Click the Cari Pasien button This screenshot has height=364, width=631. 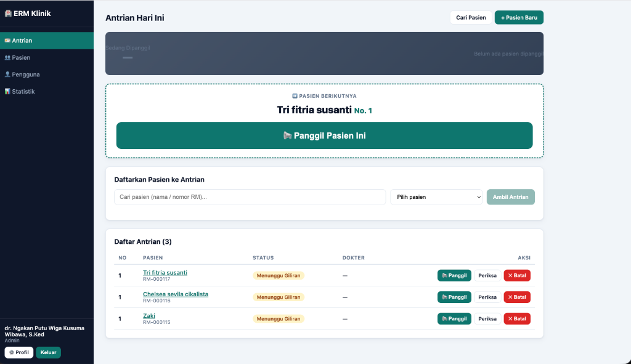471,18
